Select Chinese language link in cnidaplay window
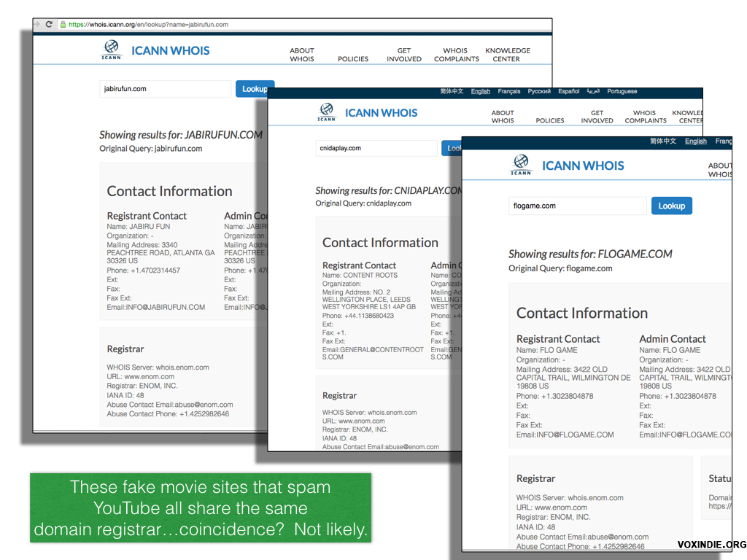 [x=452, y=91]
